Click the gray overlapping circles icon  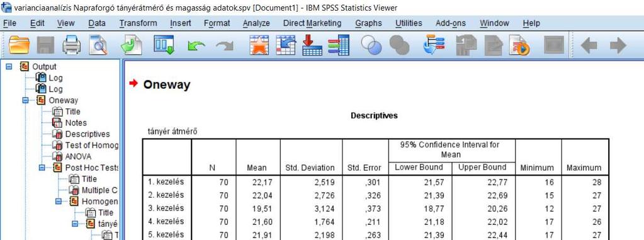[x=399, y=45]
